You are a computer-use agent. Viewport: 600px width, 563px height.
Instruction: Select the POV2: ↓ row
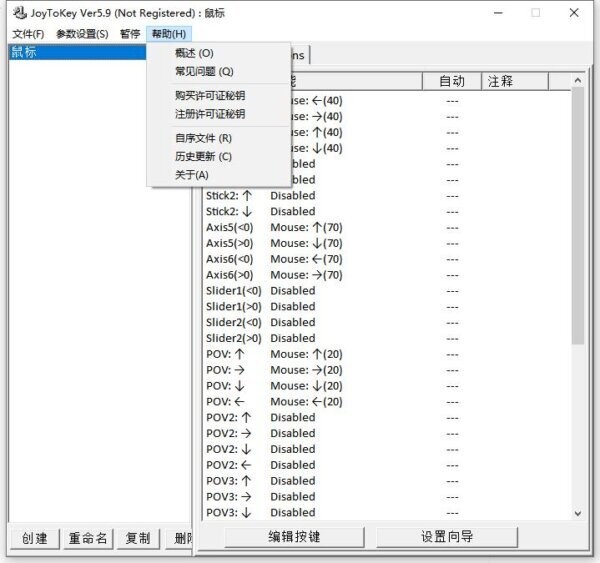click(386, 449)
